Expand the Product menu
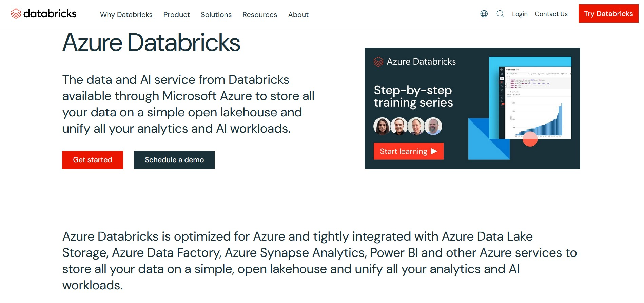The width and height of the screenshot is (644, 303). tap(176, 15)
